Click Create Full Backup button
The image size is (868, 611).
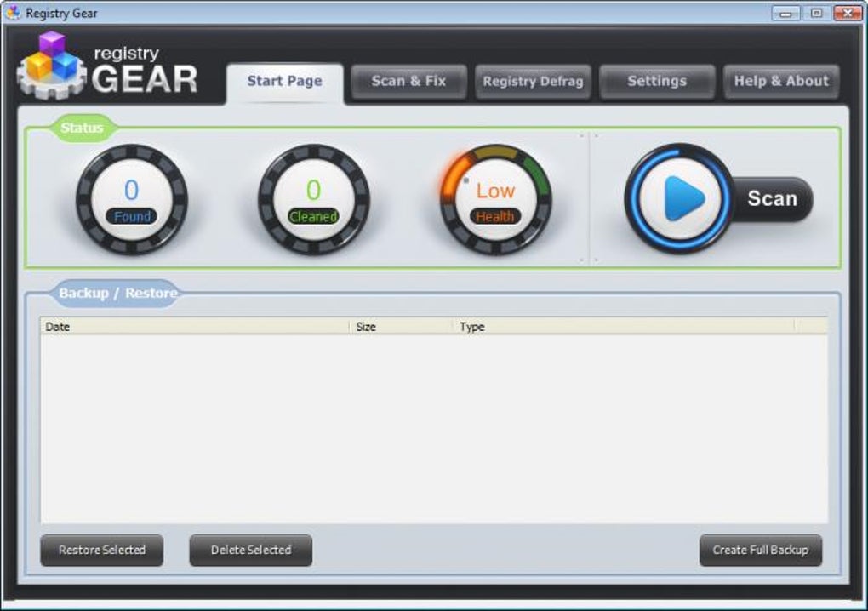click(761, 550)
